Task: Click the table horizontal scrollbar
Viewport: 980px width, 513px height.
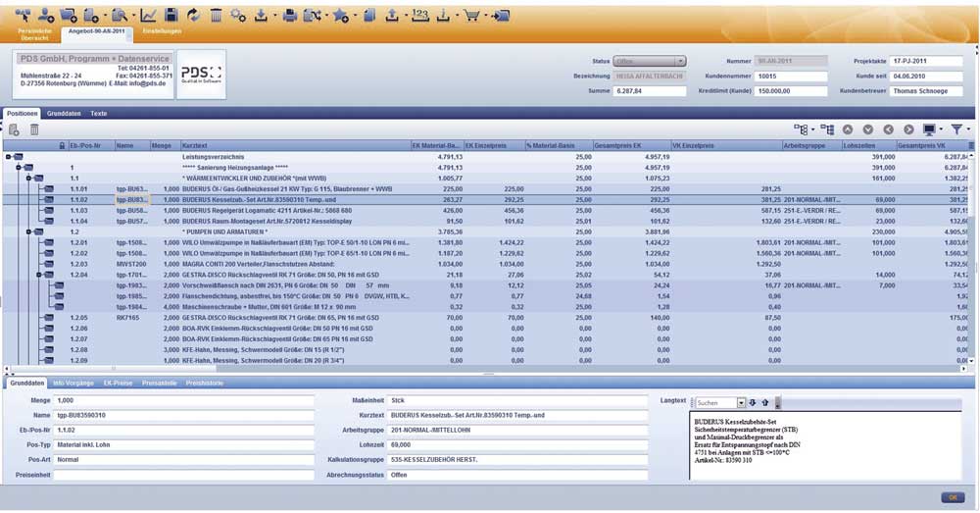Action: [487, 369]
